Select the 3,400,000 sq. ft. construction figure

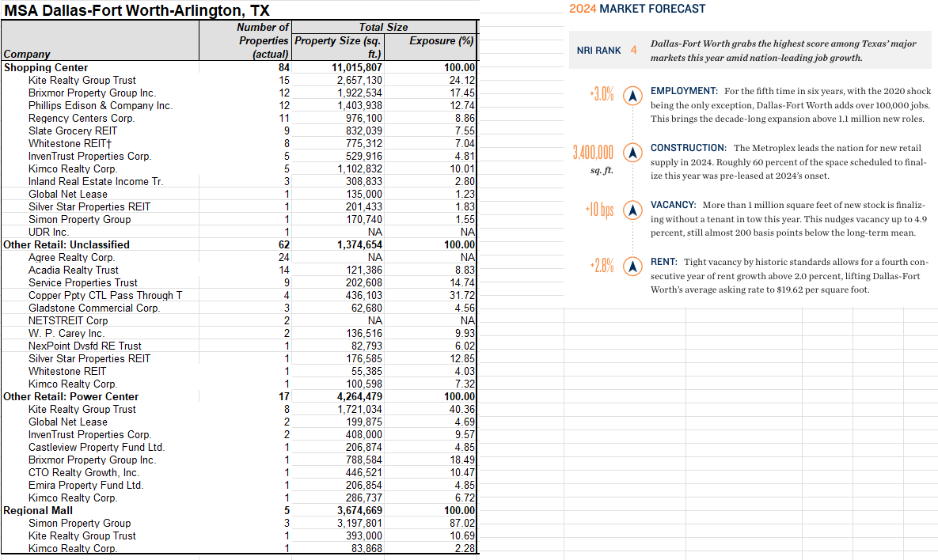(593, 152)
